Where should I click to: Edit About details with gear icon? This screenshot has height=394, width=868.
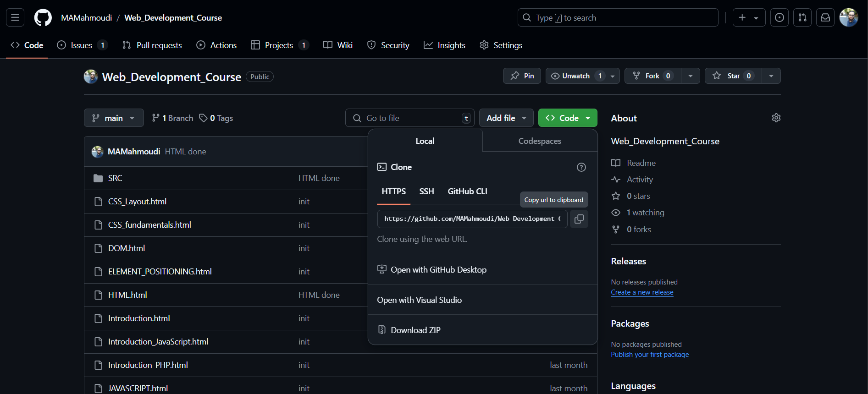[x=776, y=118]
